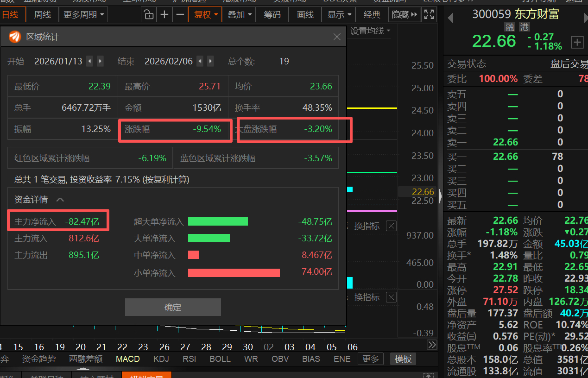Click stock title 300059 东方财富
The width and height of the screenshot is (588, 378).
click(x=516, y=14)
